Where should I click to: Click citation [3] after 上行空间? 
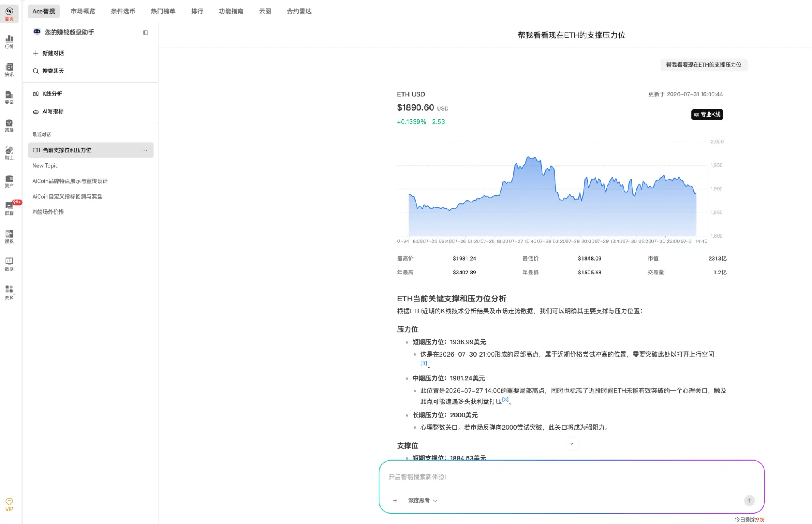point(423,363)
